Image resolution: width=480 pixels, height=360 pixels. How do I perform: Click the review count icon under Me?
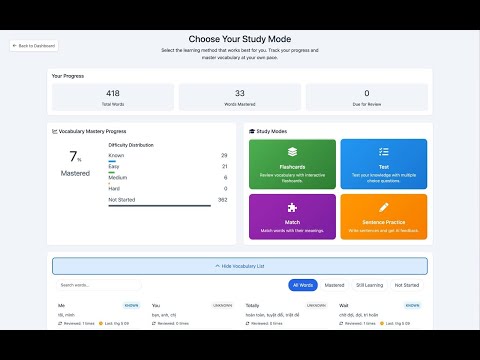60,323
